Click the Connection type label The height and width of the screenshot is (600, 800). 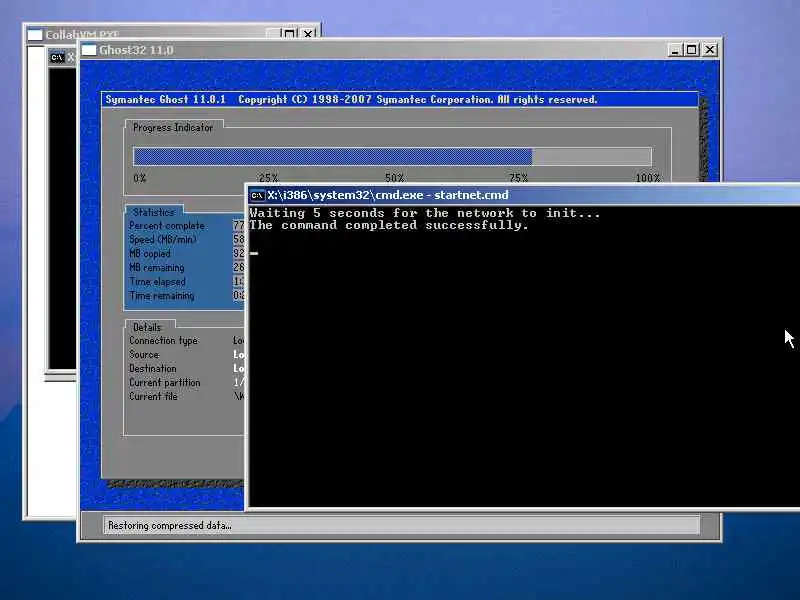click(x=163, y=340)
